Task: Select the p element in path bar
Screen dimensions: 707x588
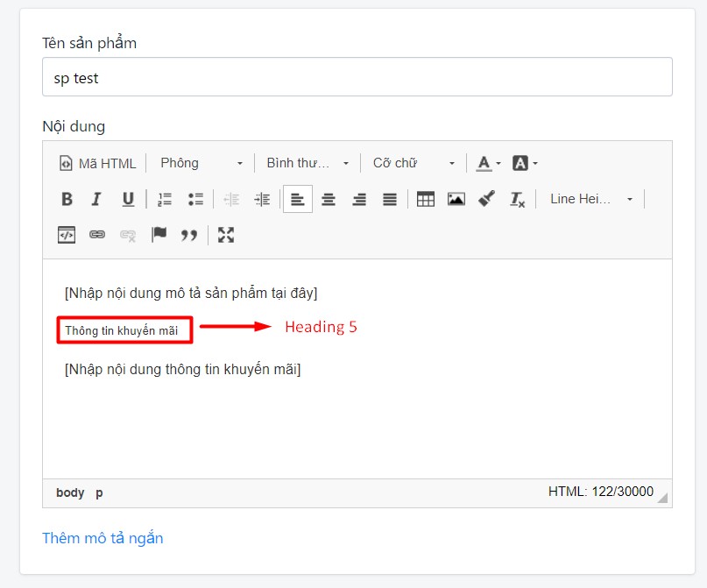Action: tap(99, 492)
